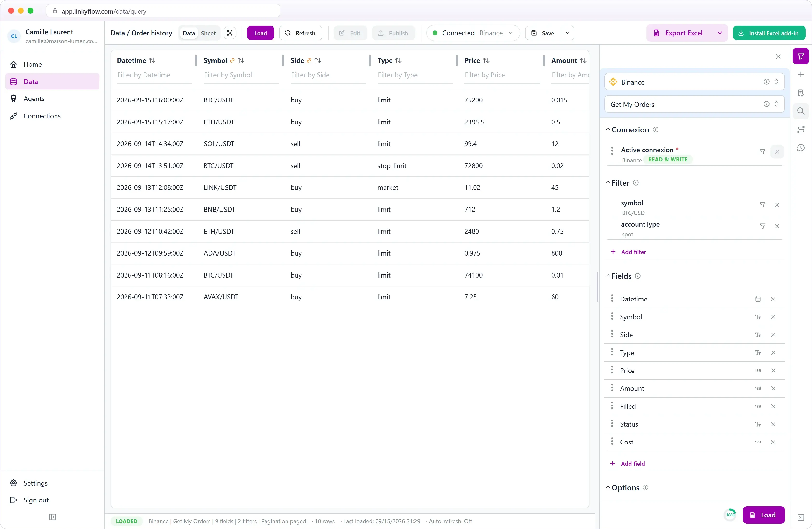The image size is (812, 529).
Task: Sort by the Symbol column
Action: tap(241, 60)
